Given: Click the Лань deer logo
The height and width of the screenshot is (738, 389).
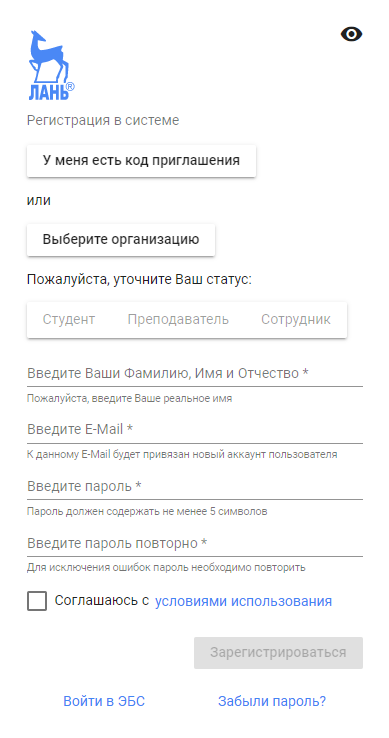Looking at the screenshot, I should point(52,65).
